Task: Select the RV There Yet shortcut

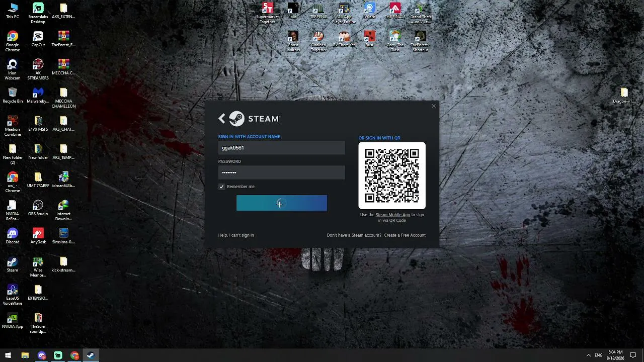Action: click(x=344, y=39)
